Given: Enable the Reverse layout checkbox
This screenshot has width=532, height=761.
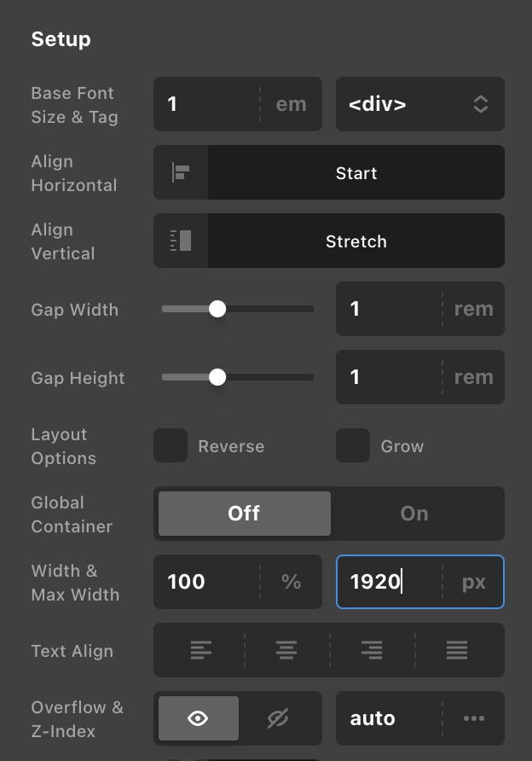Looking at the screenshot, I should [171, 445].
